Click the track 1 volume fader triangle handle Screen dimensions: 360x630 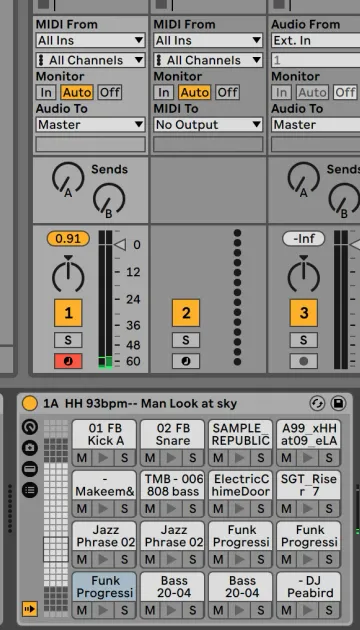[120, 244]
